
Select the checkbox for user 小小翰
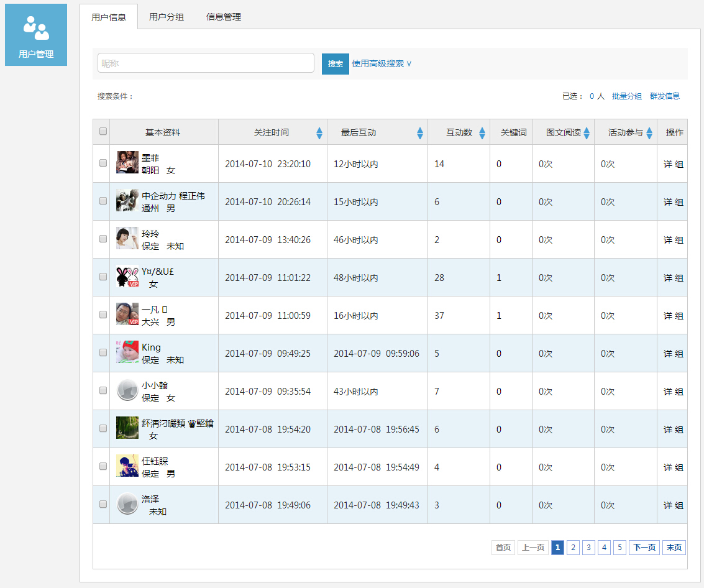point(103,390)
